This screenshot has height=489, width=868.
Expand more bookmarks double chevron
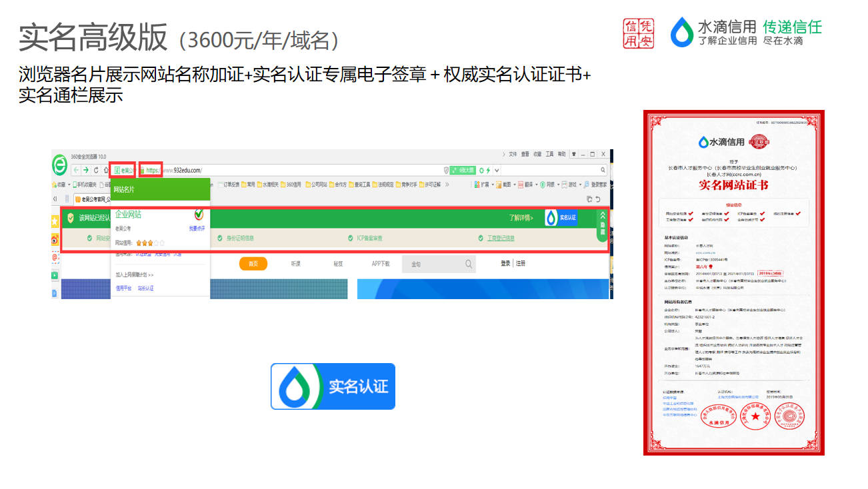click(447, 184)
